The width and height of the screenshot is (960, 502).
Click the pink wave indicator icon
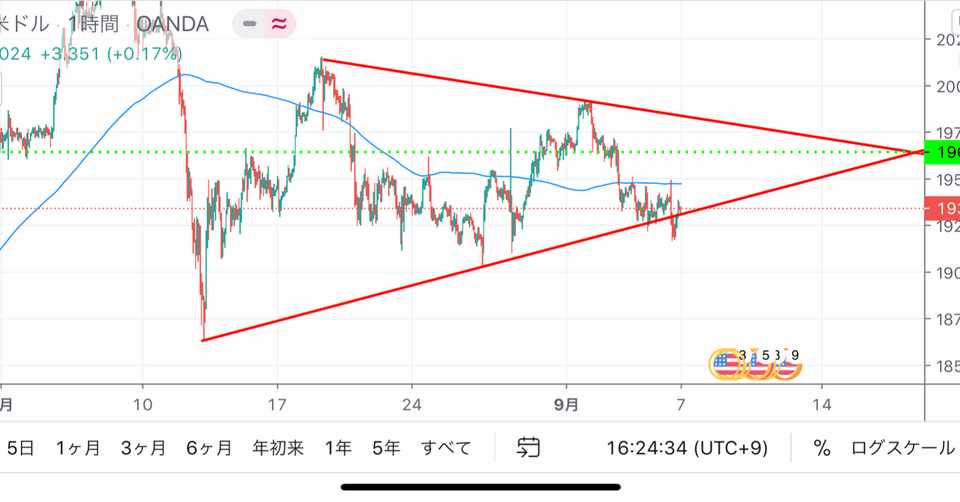click(280, 24)
